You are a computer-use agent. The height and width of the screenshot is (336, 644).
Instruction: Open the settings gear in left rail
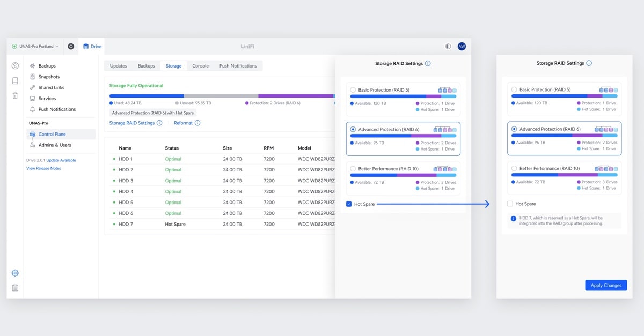[15, 273]
